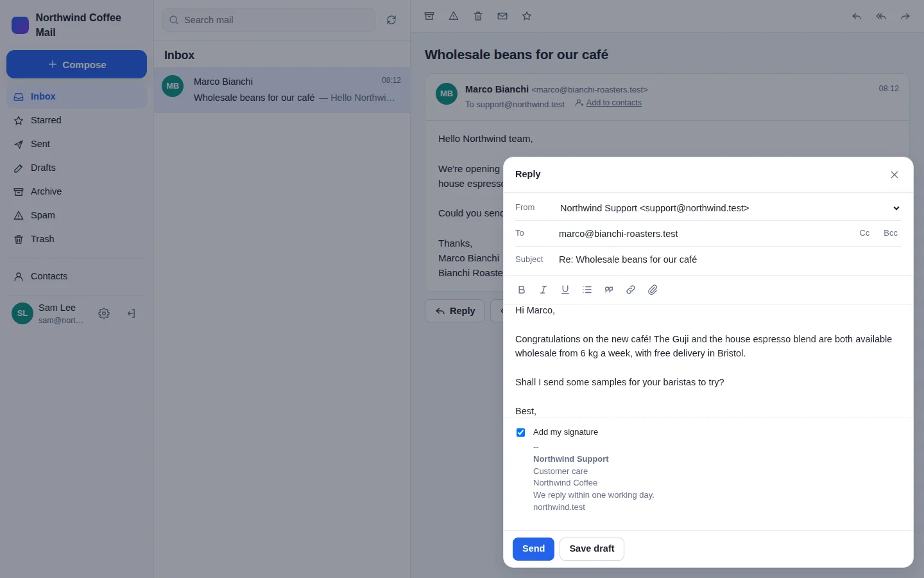Insert a blockquote in reply
Screen dimensions: 924x578
click(x=609, y=290)
